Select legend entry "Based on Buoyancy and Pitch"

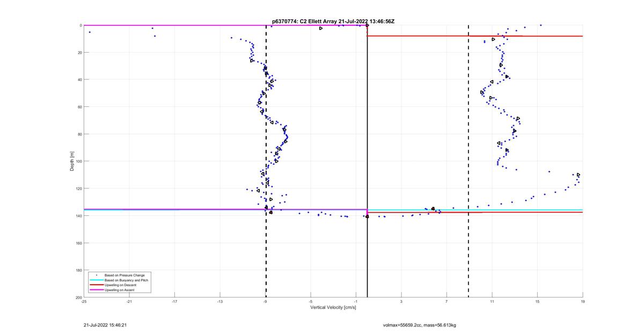click(127, 280)
